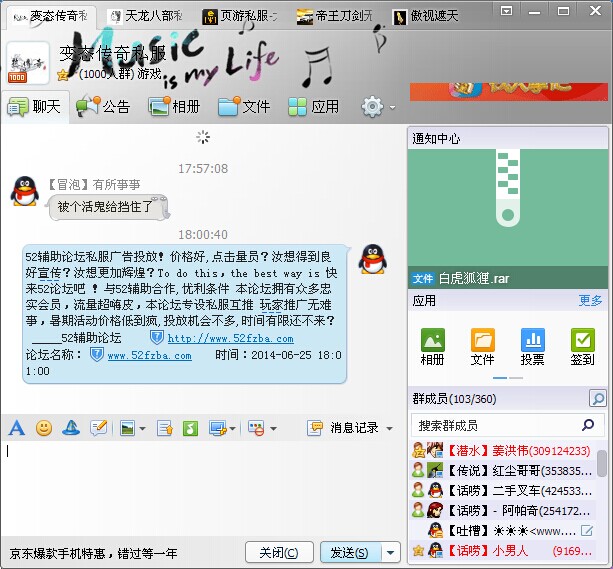The image size is (613, 569).
Task: Click the send picture icon
Action: (127, 429)
